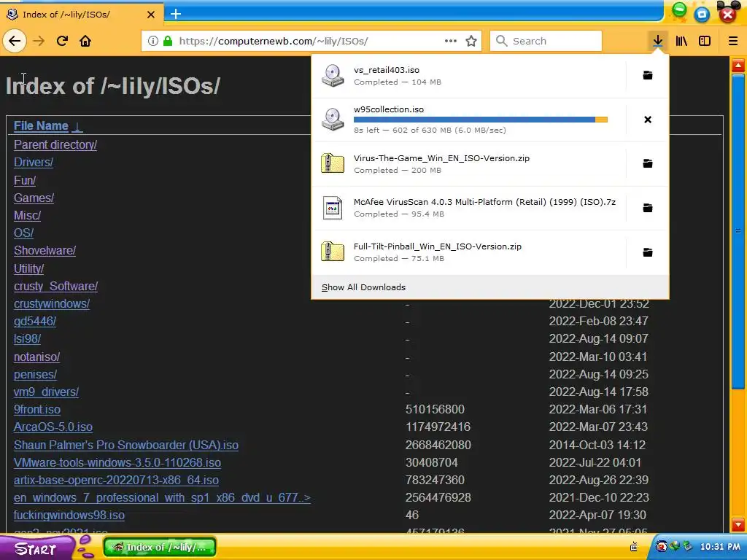Download VMware-tools-windows-3.5.0-110268.iso
This screenshot has height=560, width=747.
[117, 463]
